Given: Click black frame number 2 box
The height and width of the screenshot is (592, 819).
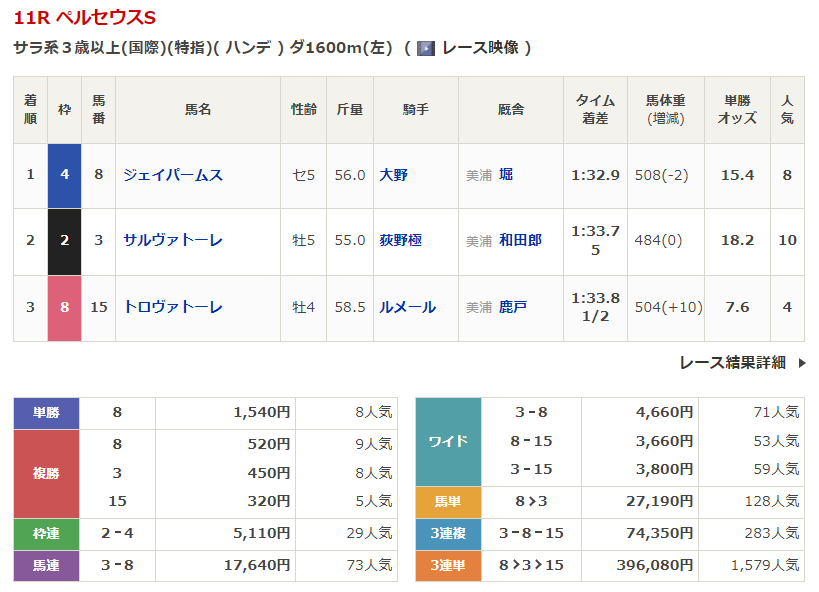Looking at the screenshot, I should [65, 240].
